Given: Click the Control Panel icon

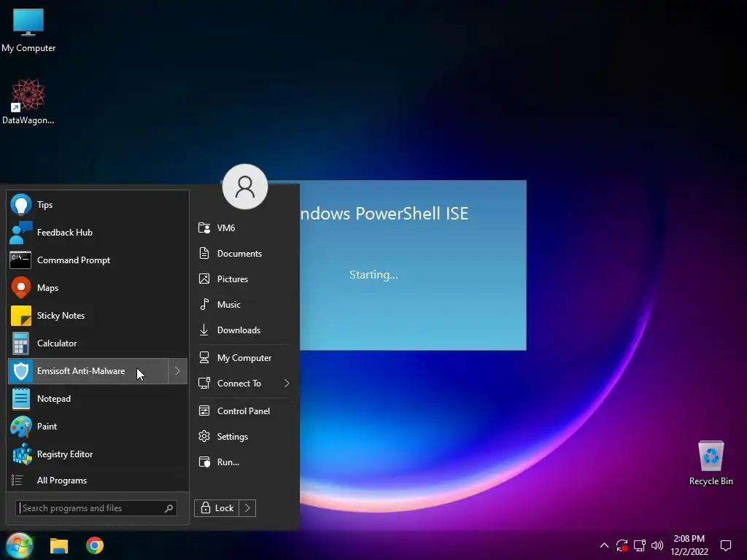Looking at the screenshot, I should 204,411.
